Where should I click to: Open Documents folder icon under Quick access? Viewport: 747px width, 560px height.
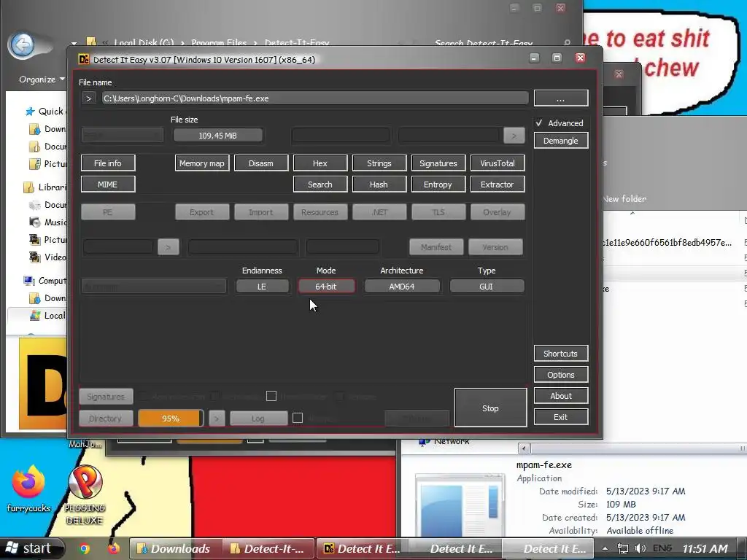point(35,146)
